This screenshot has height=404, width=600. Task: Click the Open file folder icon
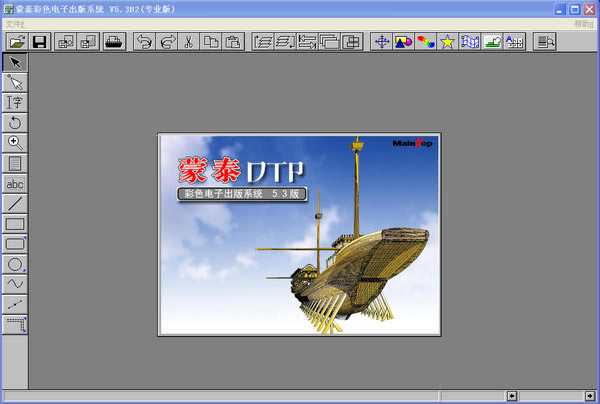pos(17,41)
